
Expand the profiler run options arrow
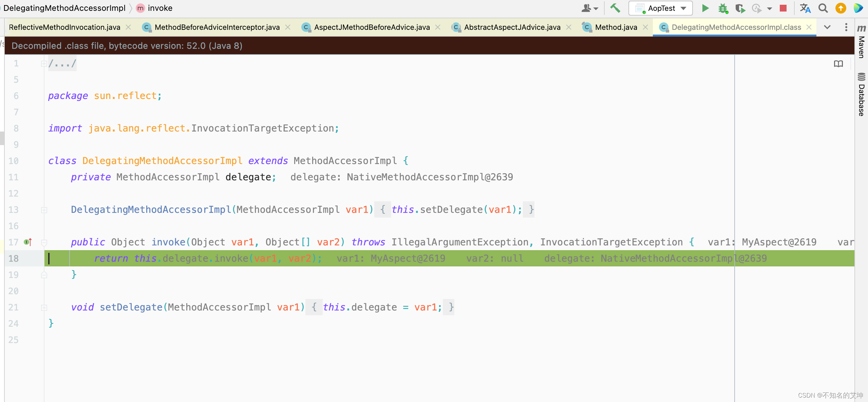tap(769, 8)
